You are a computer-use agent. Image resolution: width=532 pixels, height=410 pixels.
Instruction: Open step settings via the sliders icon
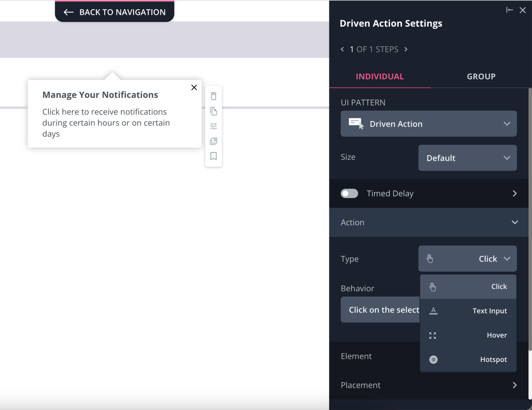pyautogui.click(x=213, y=126)
